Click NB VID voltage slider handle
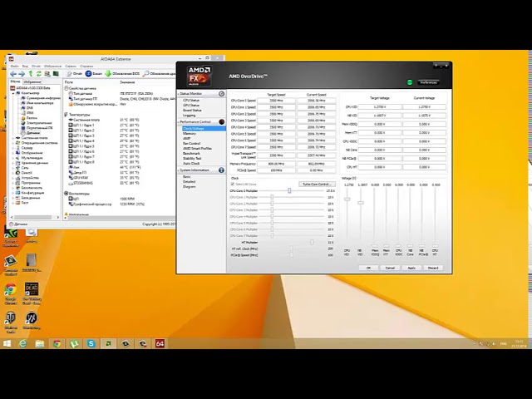 360,203
